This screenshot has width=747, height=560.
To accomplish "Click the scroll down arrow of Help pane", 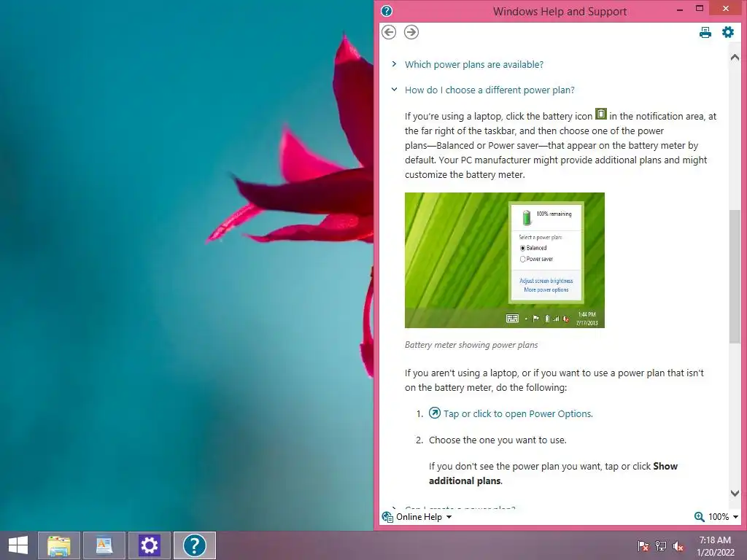I will pos(735,494).
